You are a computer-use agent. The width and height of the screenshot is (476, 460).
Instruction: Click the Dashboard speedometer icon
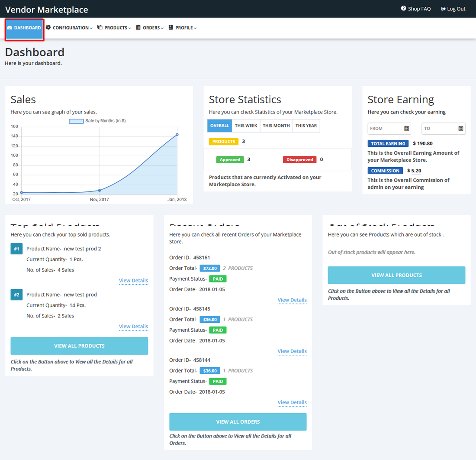[10, 28]
